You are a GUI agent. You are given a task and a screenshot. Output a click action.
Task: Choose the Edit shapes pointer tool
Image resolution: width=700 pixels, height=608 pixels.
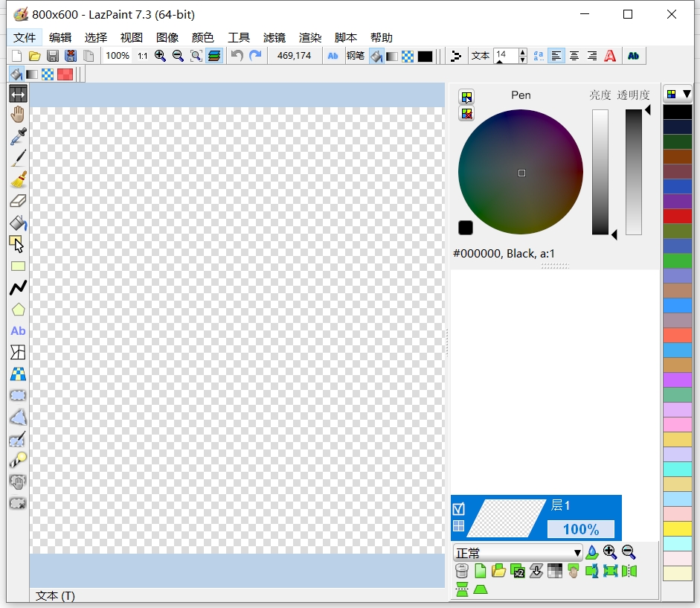(x=18, y=244)
